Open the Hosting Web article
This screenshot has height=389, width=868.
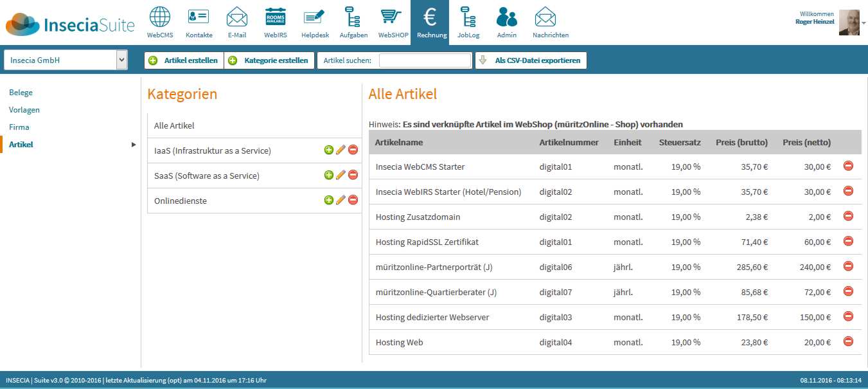400,342
